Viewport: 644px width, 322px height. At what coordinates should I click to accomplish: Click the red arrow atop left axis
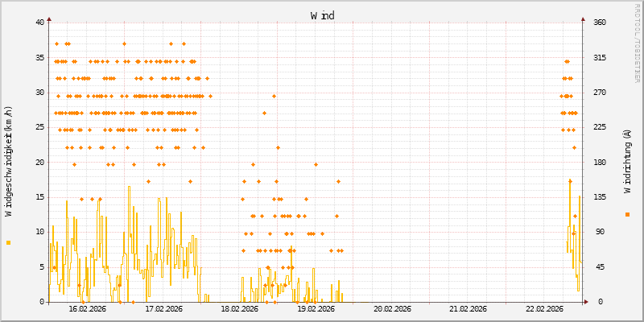point(49,19)
